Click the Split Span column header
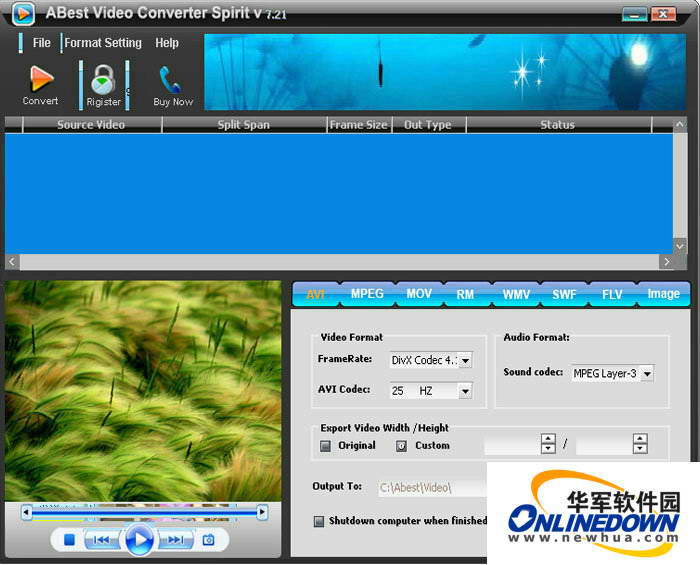This screenshot has height=565, width=700. 244,125
